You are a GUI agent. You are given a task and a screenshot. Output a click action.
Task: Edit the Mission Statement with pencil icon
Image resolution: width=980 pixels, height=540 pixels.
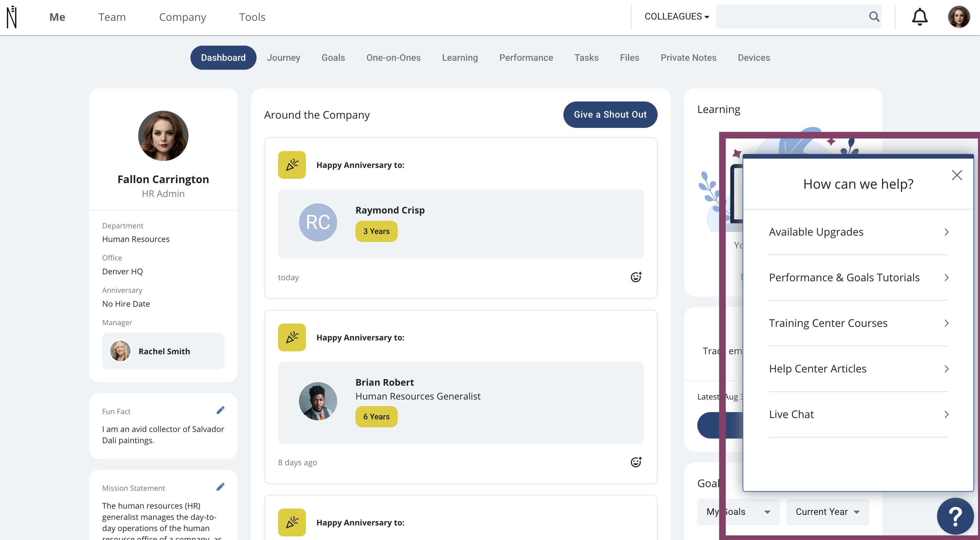coord(220,487)
